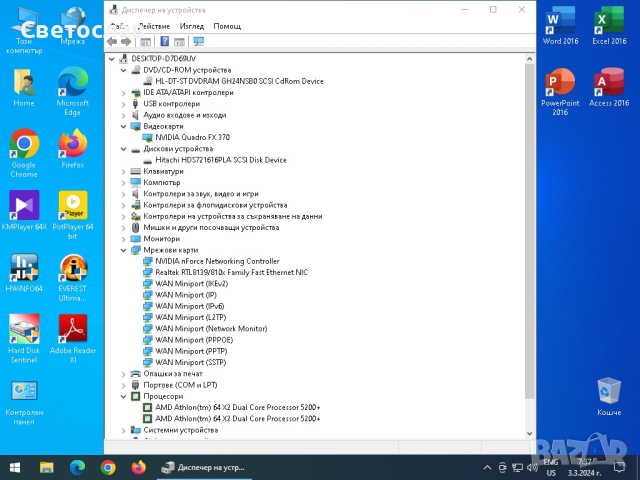The width and height of the screenshot is (640, 480).
Task: Collapse the Процесори category
Action: click(123, 396)
